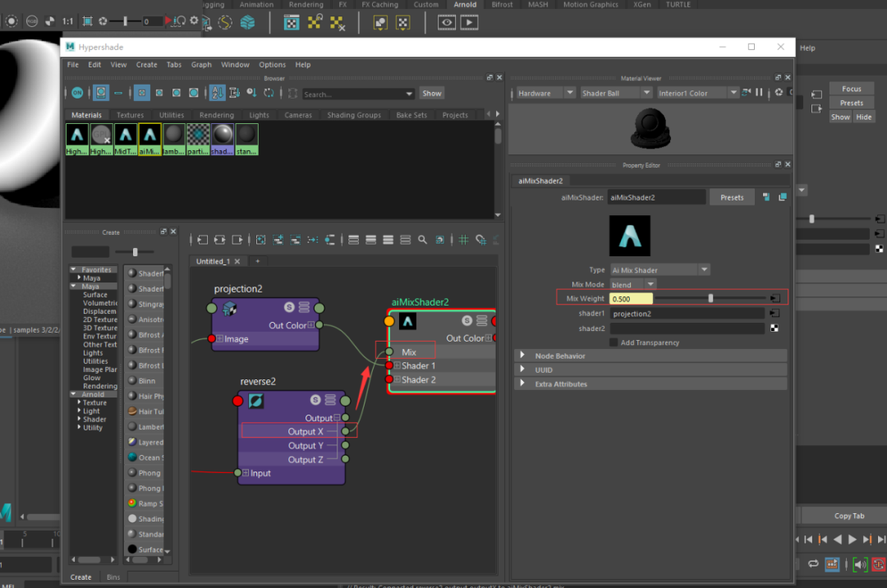This screenshot has height=588, width=887.
Task: Click the projection2 node icon
Action: click(x=230, y=309)
